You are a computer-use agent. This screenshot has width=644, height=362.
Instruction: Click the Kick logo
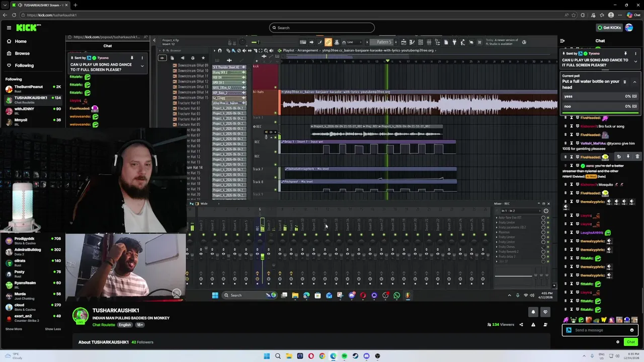(28, 28)
